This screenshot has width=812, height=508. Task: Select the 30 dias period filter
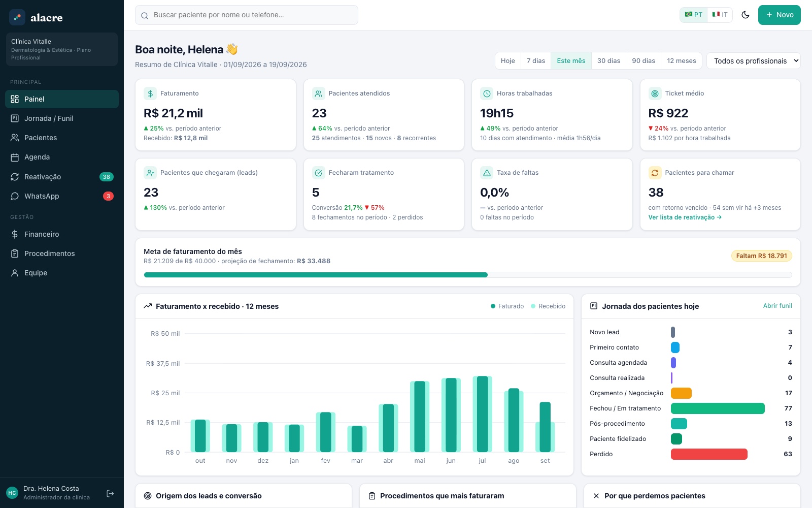pos(608,61)
